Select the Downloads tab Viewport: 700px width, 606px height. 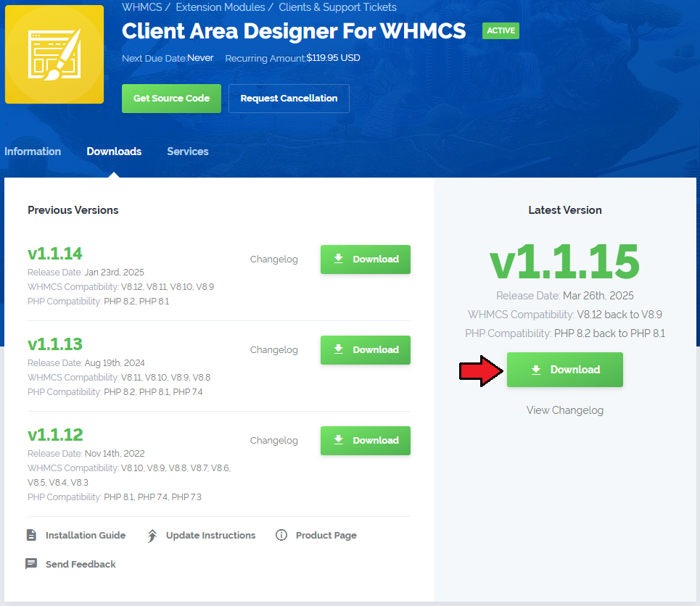[x=114, y=151]
